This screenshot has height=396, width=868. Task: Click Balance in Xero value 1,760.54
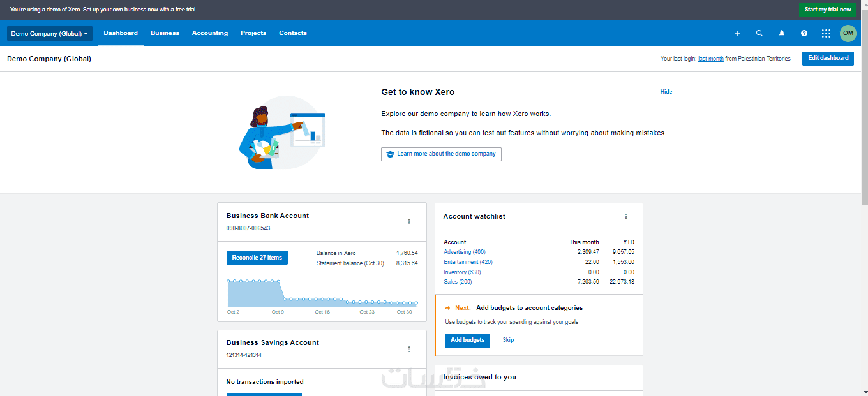[x=407, y=253]
